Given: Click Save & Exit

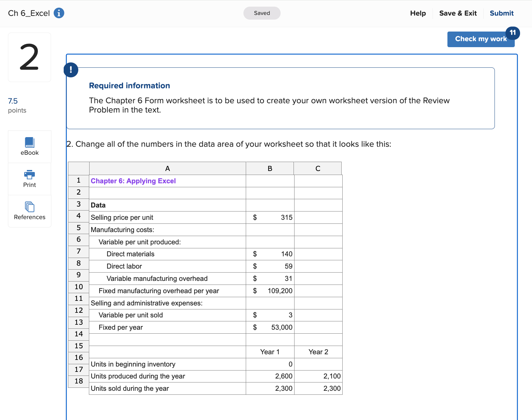Looking at the screenshot, I should click(x=458, y=13).
